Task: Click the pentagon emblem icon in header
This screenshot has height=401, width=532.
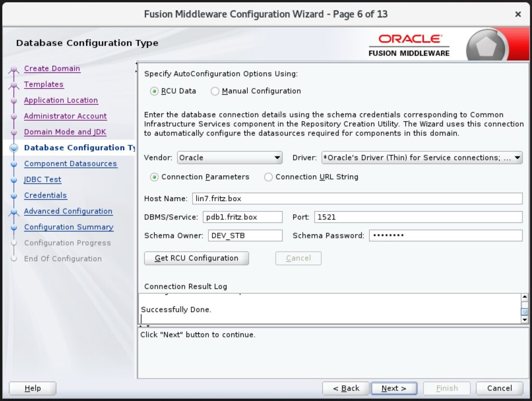Action: 486,46
